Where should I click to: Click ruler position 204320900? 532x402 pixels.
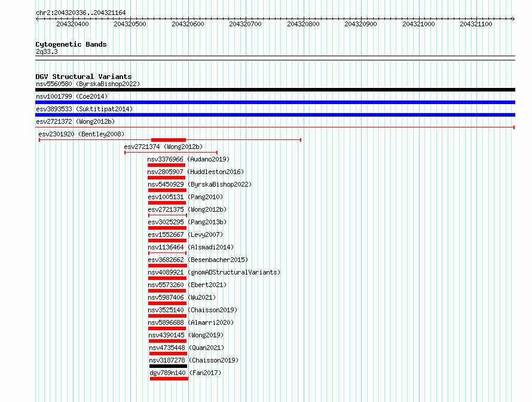pyautogui.click(x=360, y=24)
